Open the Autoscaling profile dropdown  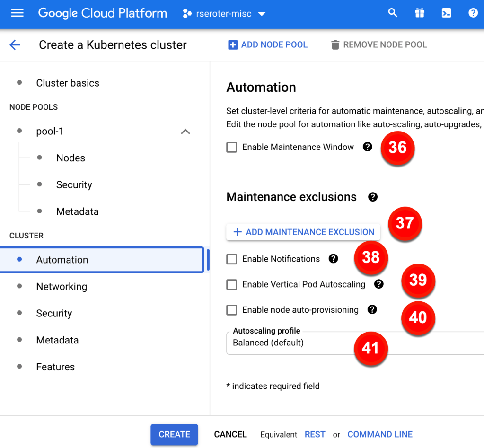pyautogui.click(x=355, y=343)
